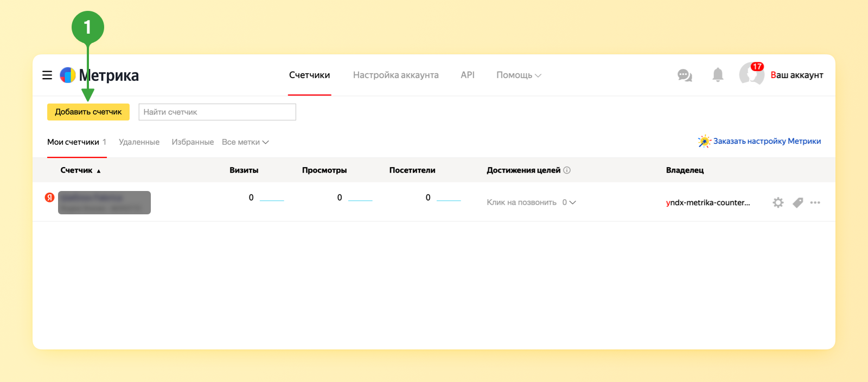Open the API menu item

click(x=468, y=75)
